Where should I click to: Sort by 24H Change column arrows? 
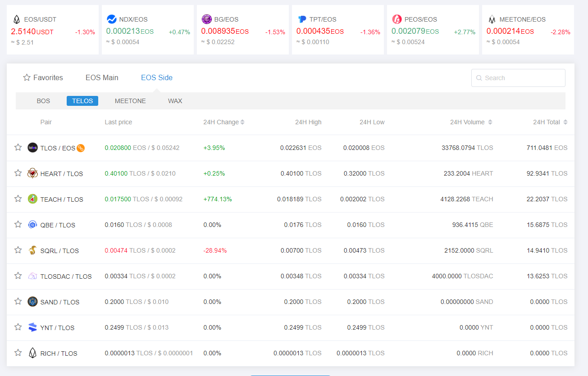(242, 122)
